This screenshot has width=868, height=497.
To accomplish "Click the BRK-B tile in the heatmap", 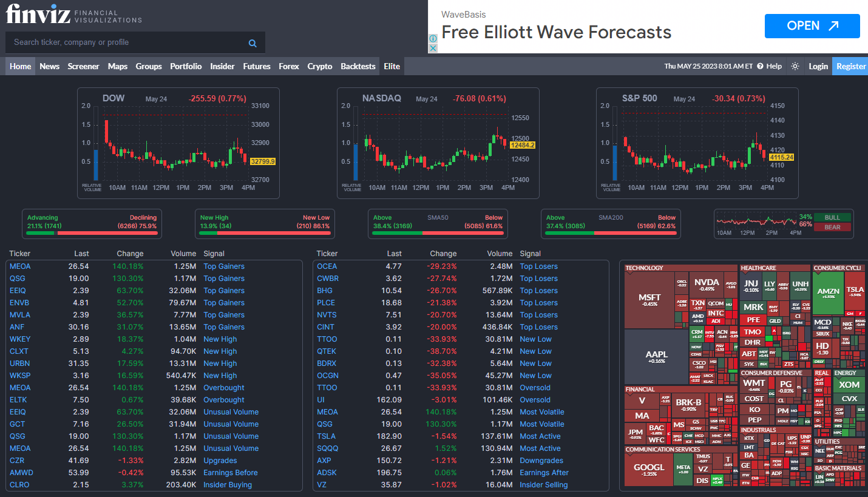I will tap(688, 405).
